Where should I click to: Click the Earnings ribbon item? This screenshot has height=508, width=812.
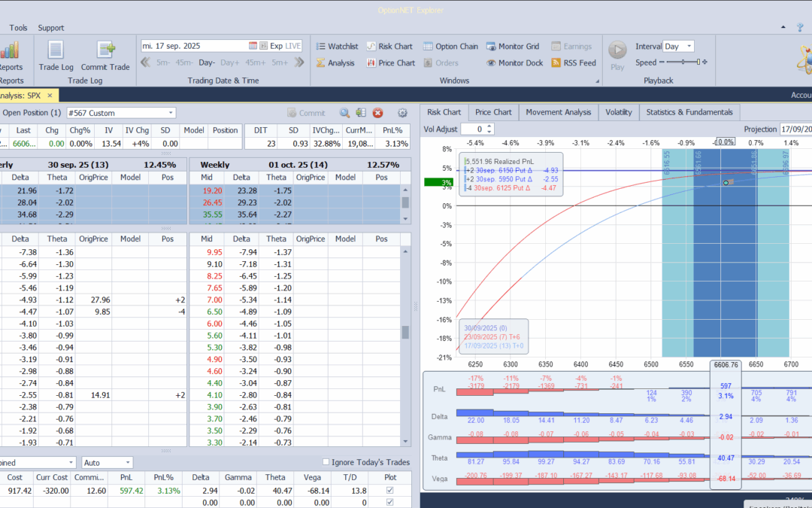(571, 46)
